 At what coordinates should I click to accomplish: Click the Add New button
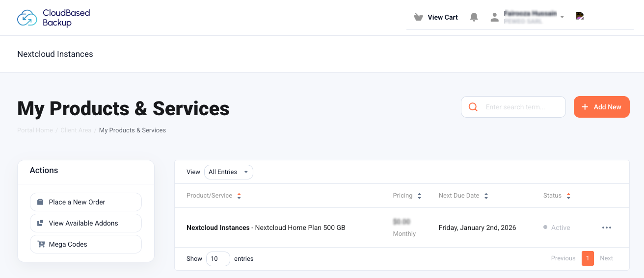click(601, 107)
